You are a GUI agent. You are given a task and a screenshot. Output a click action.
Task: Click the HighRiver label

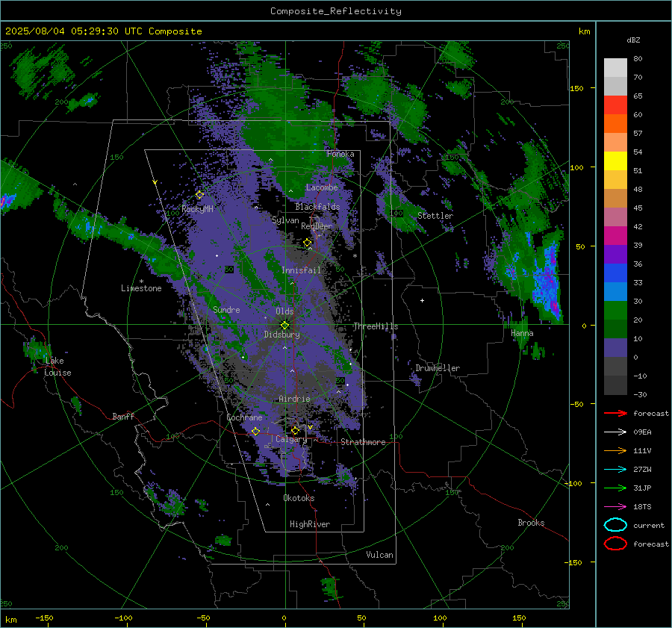pos(310,524)
